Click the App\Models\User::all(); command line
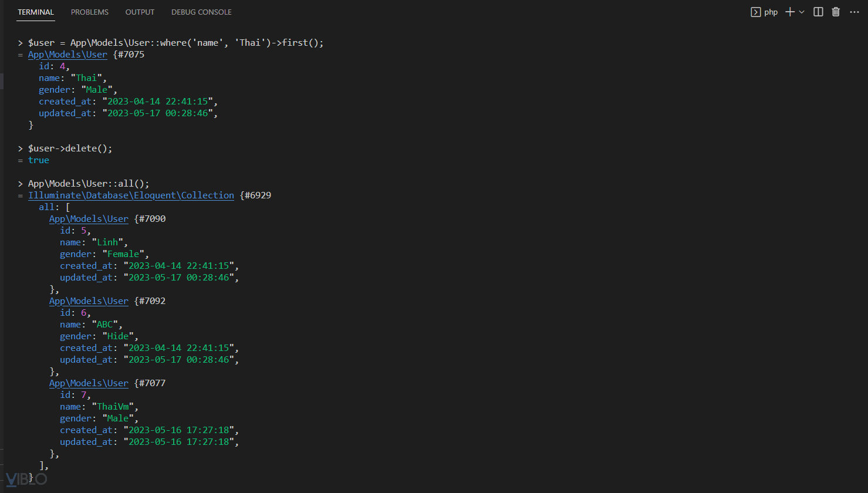 coord(89,184)
